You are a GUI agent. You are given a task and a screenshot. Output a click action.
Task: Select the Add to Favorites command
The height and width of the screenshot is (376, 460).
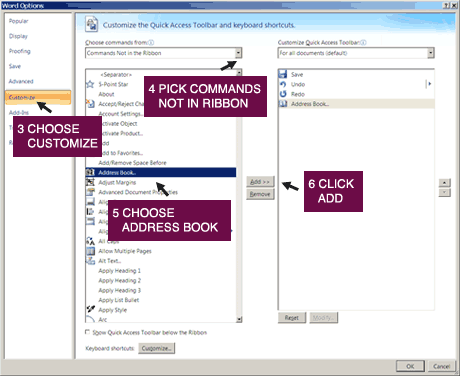122,153
